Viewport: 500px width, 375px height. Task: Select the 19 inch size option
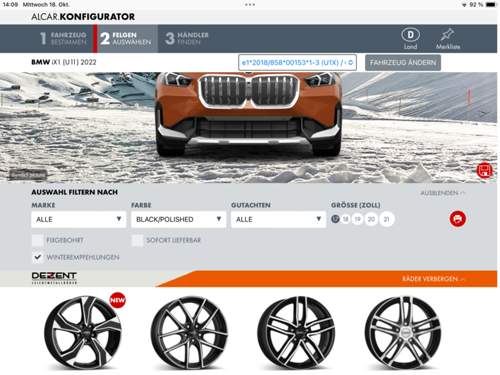point(357,219)
